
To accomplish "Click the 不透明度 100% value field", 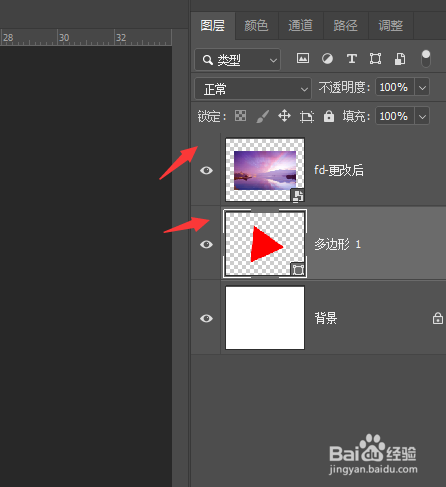I will 395,87.
